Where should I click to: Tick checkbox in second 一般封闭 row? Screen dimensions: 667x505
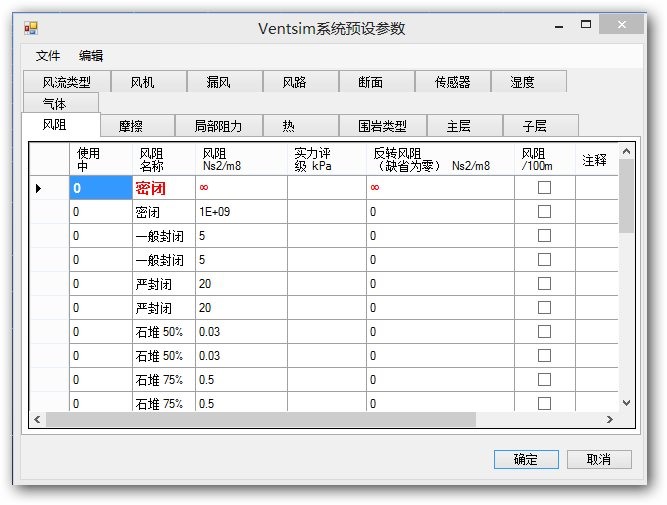point(544,260)
